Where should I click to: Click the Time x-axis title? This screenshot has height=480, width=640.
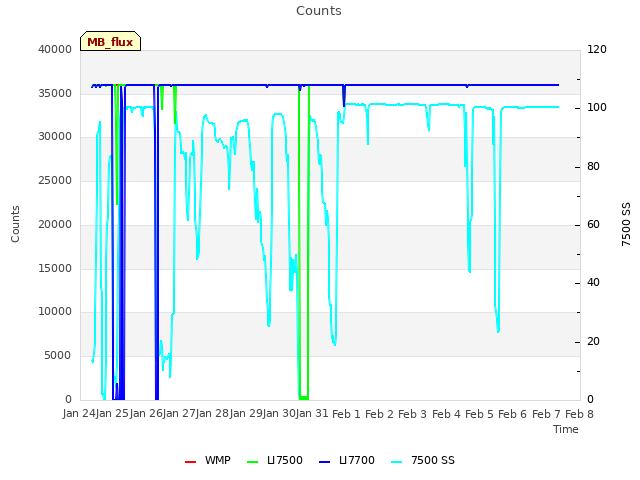pyautogui.click(x=566, y=429)
